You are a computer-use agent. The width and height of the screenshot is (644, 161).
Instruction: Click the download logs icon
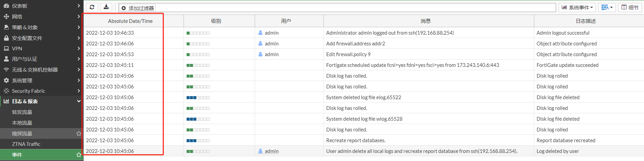[x=106, y=7]
